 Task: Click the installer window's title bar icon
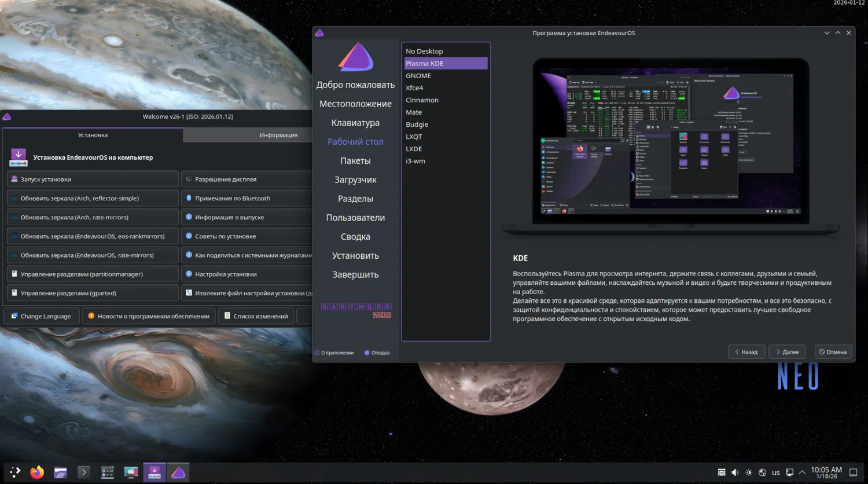pos(319,33)
